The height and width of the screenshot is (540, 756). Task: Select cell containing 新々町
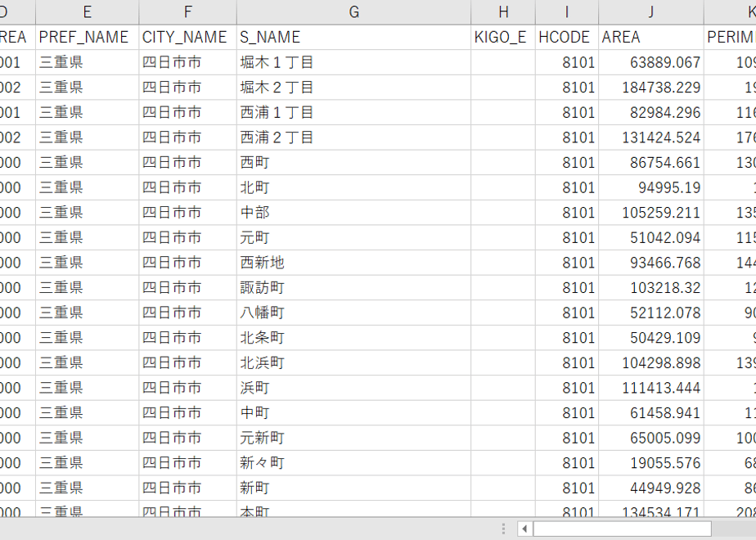tap(354, 463)
